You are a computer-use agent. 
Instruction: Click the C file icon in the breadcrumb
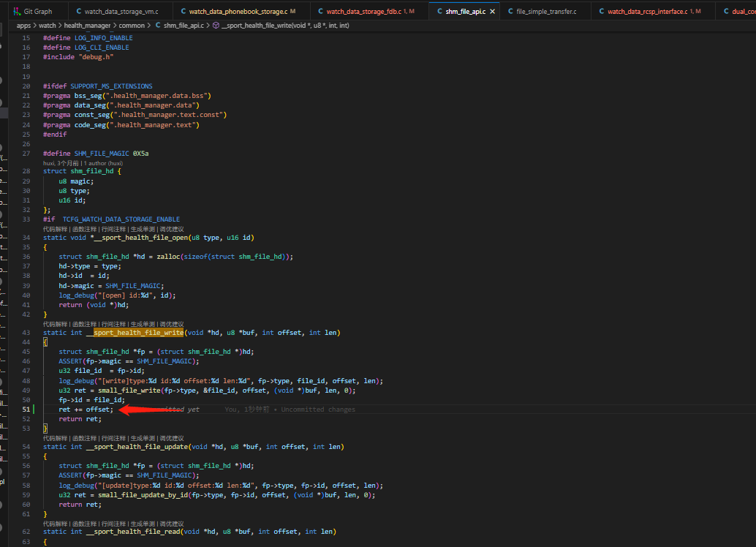[158, 26]
